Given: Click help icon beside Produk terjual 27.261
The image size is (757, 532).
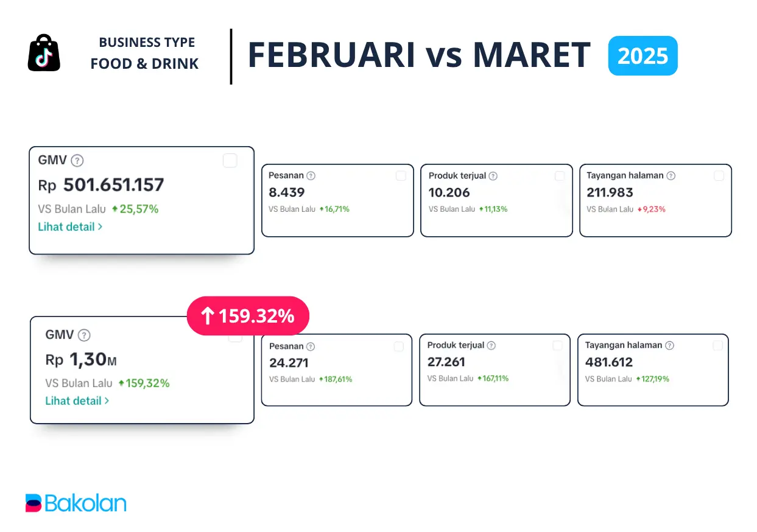Looking at the screenshot, I should click(x=491, y=345).
